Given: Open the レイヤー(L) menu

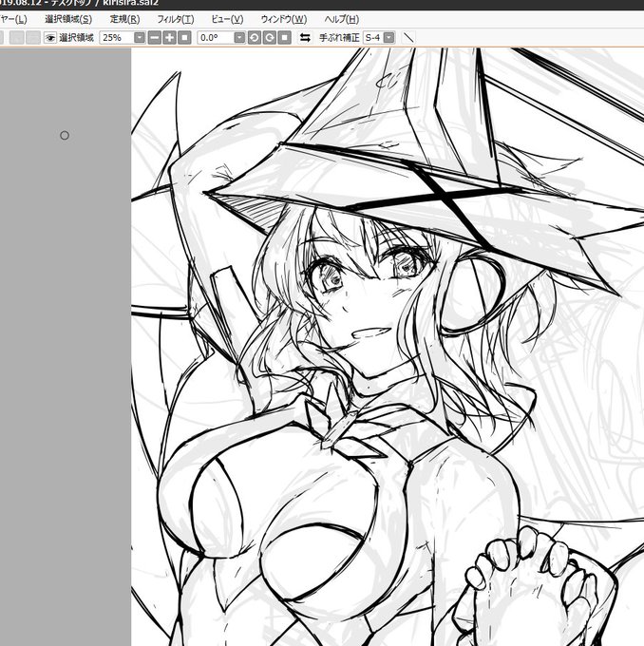Looking at the screenshot, I should (x=12, y=19).
